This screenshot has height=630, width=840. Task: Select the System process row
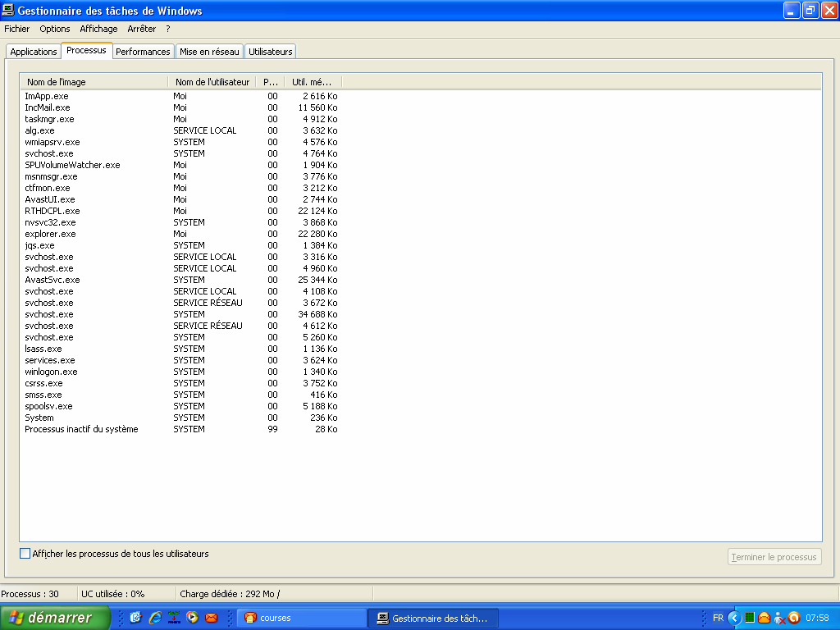point(181,418)
